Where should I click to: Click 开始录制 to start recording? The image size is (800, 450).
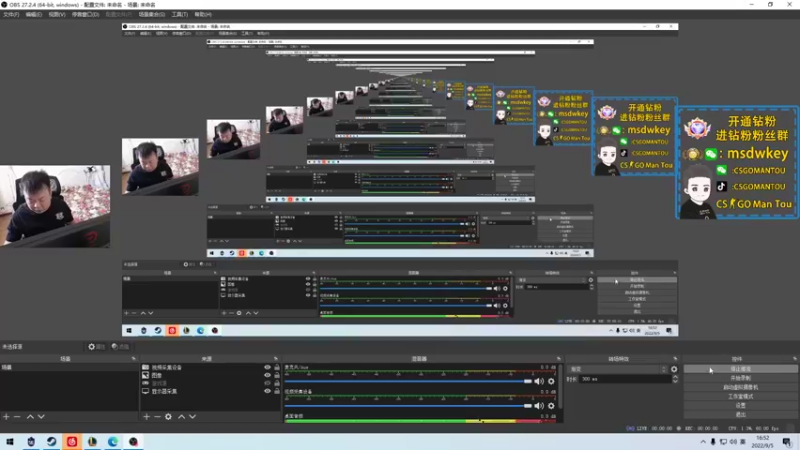(x=740, y=378)
